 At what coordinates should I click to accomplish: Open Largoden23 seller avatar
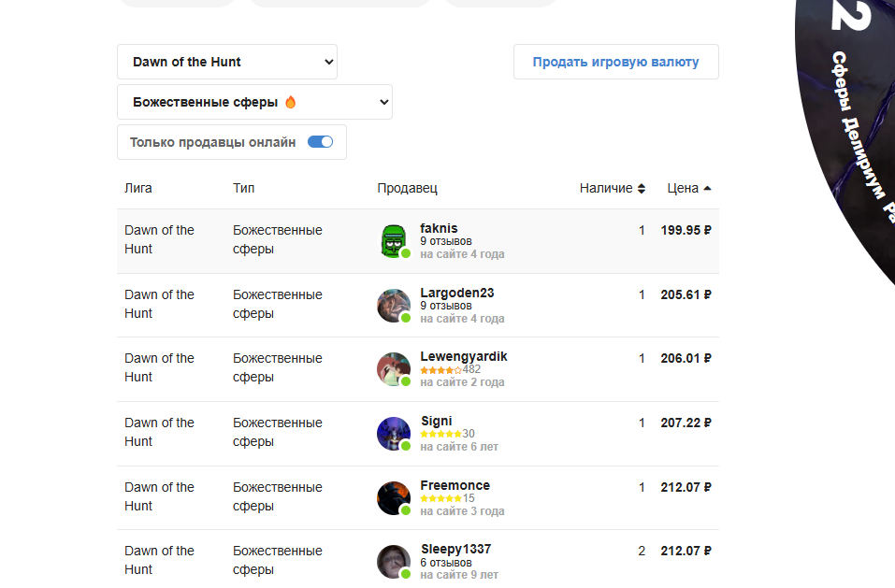[x=394, y=306]
